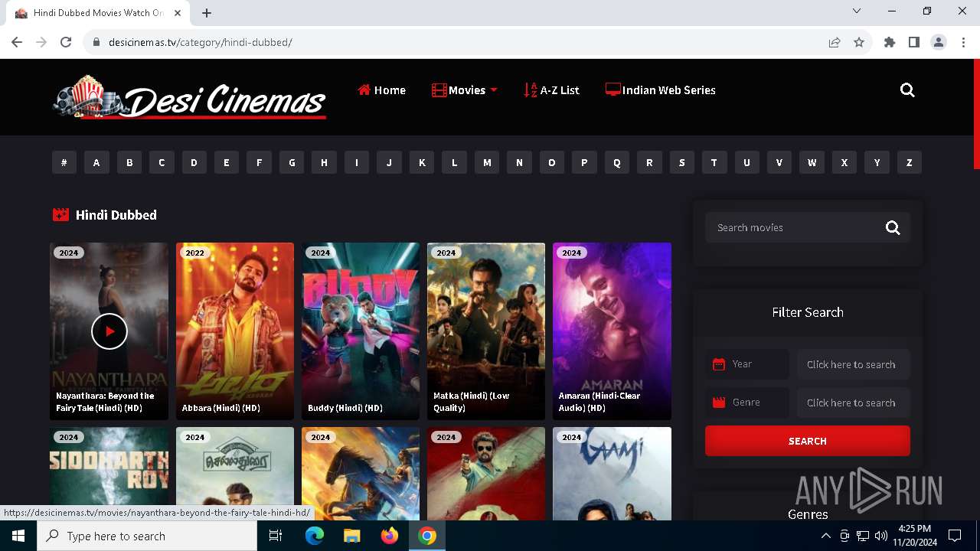Open the notifications center icon
Viewport: 980px width, 551px height.
[955, 536]
